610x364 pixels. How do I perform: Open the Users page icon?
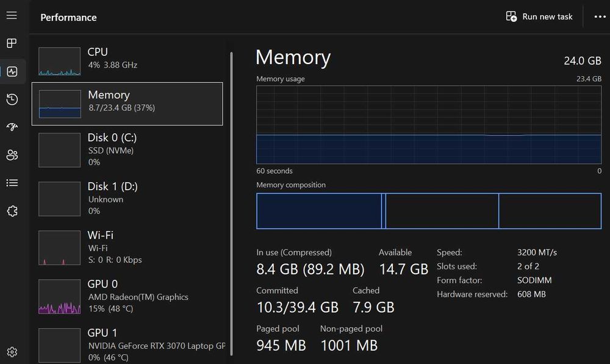point(12,155)
